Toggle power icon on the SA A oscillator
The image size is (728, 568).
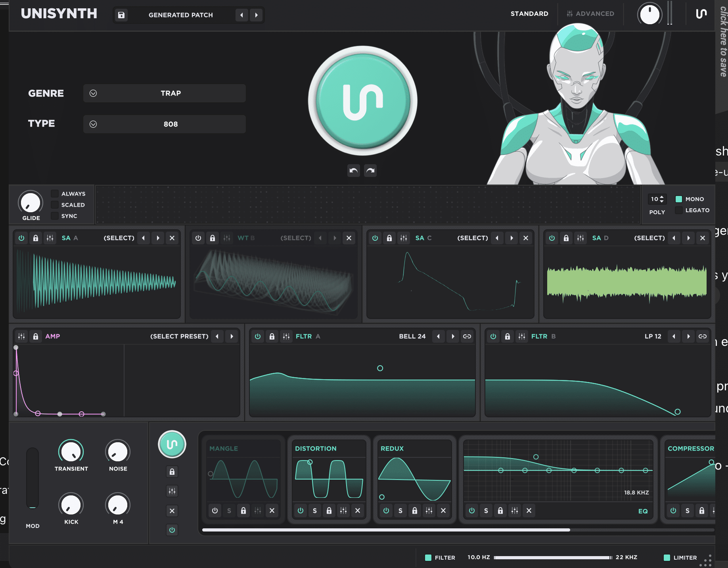(21, 238)
